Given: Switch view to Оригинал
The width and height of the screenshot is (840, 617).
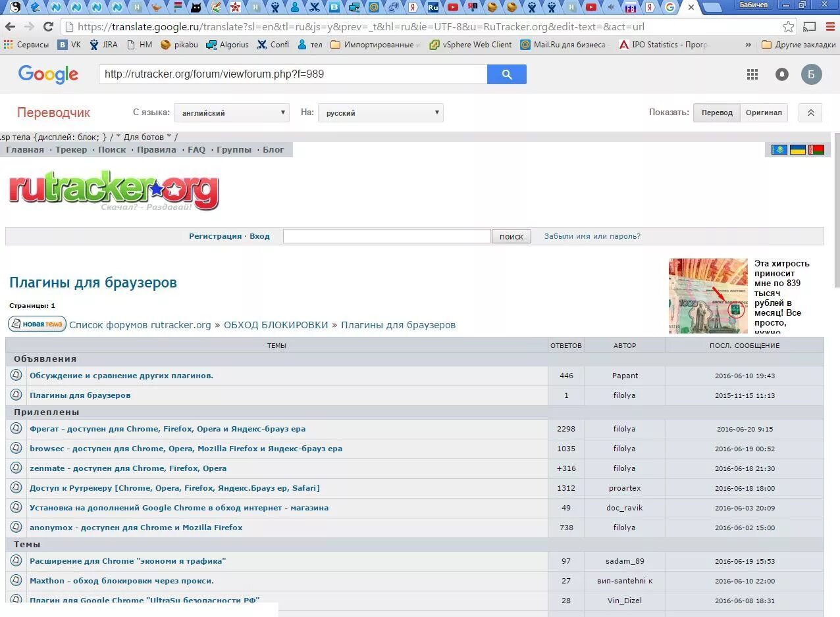Looking at the screenshot, I should click(764, 112).
